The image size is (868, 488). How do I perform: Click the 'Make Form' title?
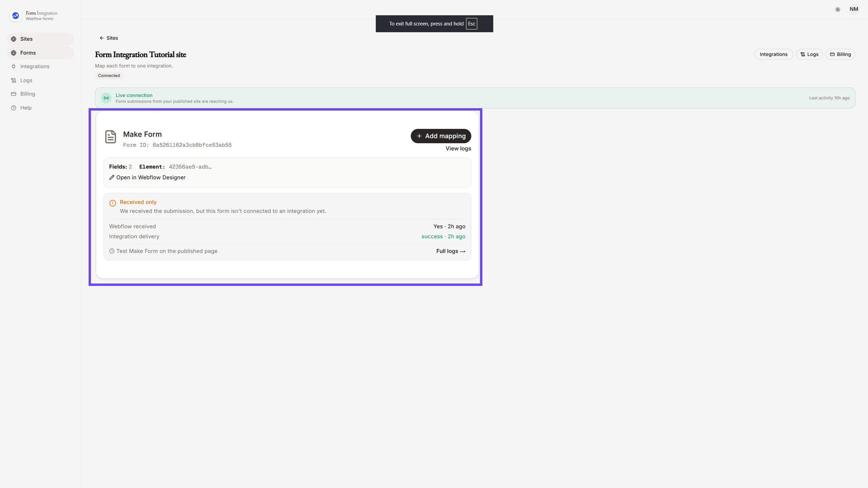pos(142,134)
